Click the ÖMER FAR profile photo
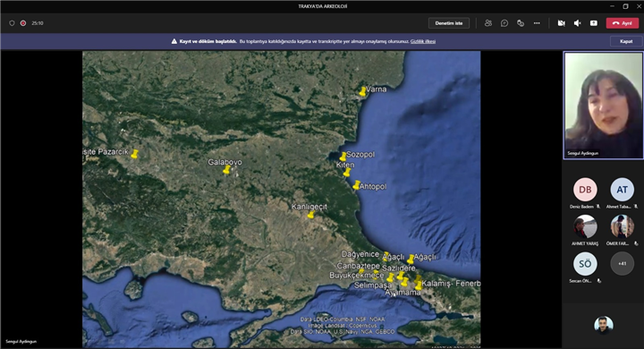Viewport: 644px width, 349px height. 622,226
